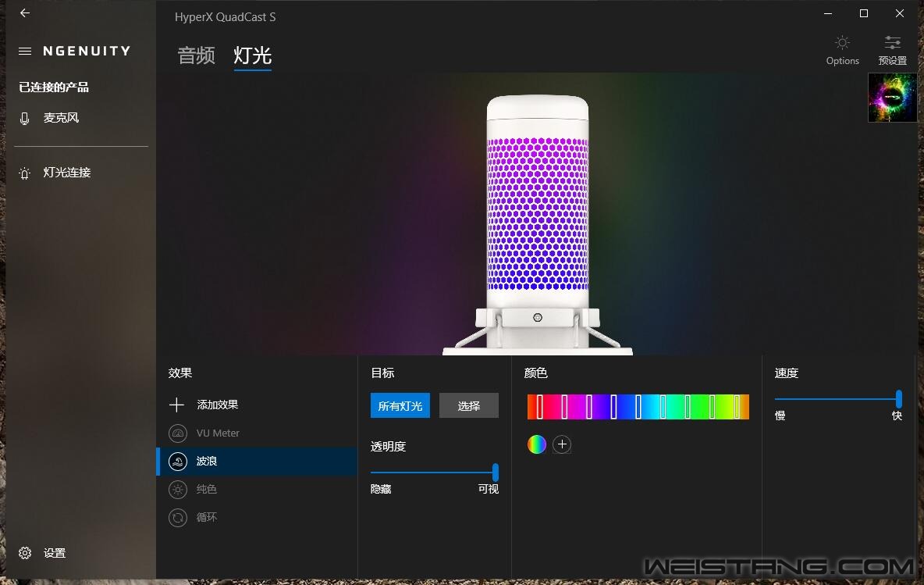
Task: Open 设置 gear settings
Action: pos(25,553)
